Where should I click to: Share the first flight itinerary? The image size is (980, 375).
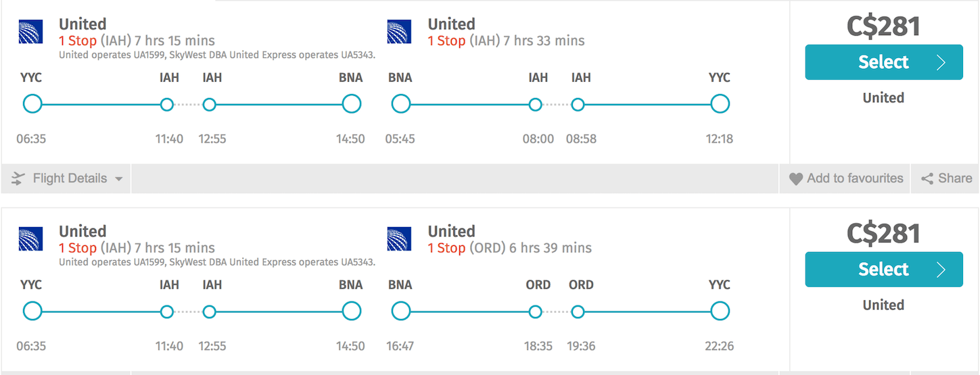(946, 179)
